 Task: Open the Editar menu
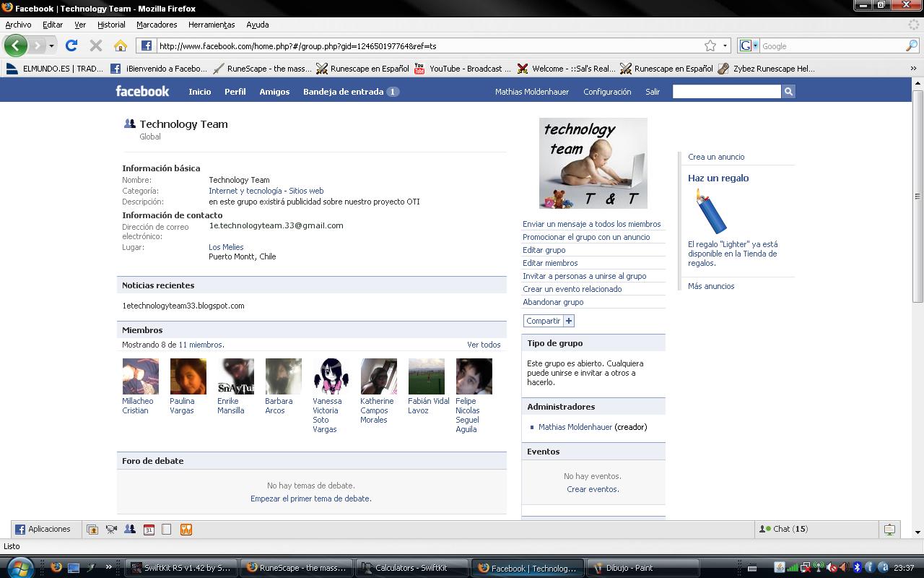click(x=53, y=25)
